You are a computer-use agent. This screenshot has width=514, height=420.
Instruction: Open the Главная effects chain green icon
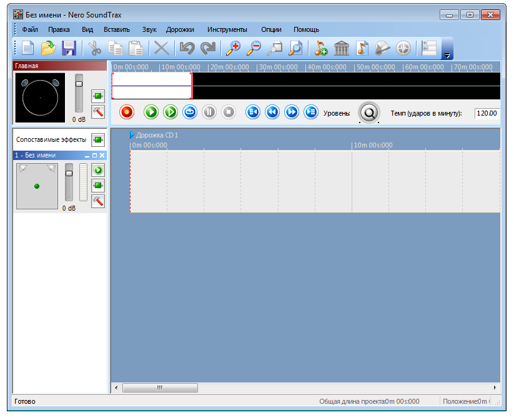[x=98, y=96]
